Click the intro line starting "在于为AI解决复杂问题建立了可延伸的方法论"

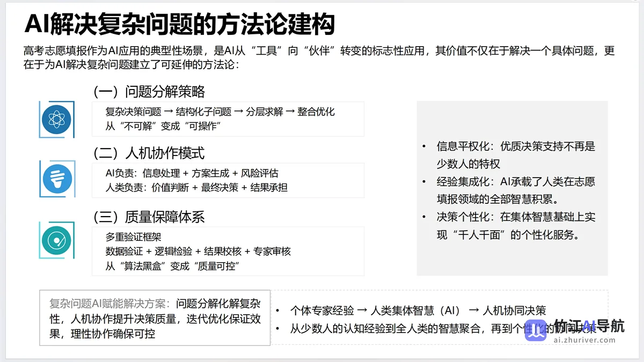point(131,64)
